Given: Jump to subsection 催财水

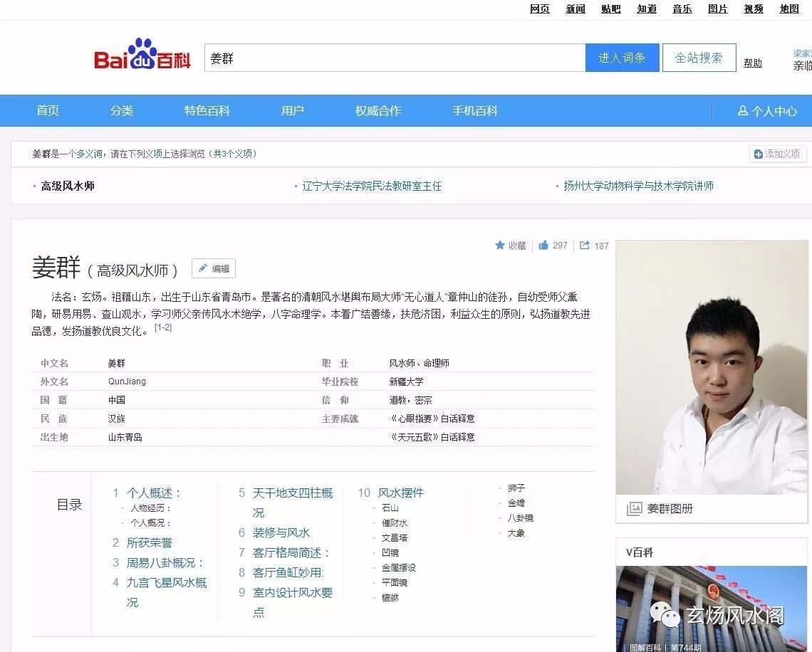Looking at the screenshot, I should point(395,522).
